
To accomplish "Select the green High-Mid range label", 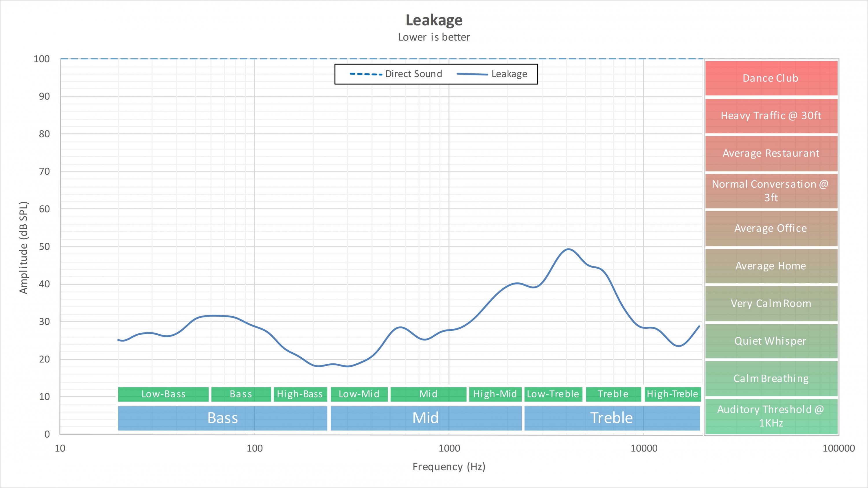I will coord(495,394).
